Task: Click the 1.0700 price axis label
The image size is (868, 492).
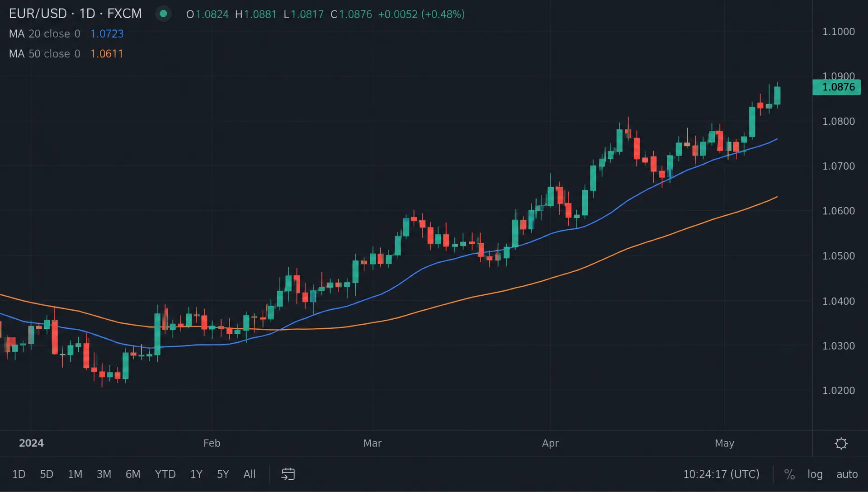Action: point(839,166)
